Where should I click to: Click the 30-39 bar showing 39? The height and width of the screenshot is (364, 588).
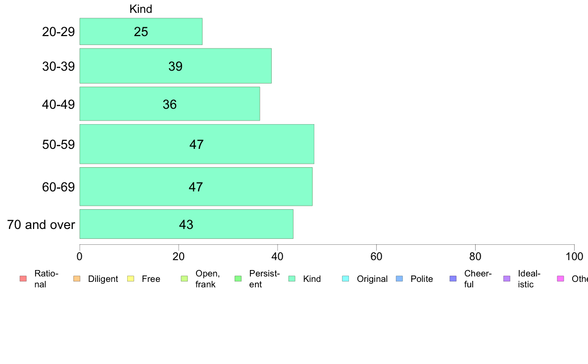[176, 66]
